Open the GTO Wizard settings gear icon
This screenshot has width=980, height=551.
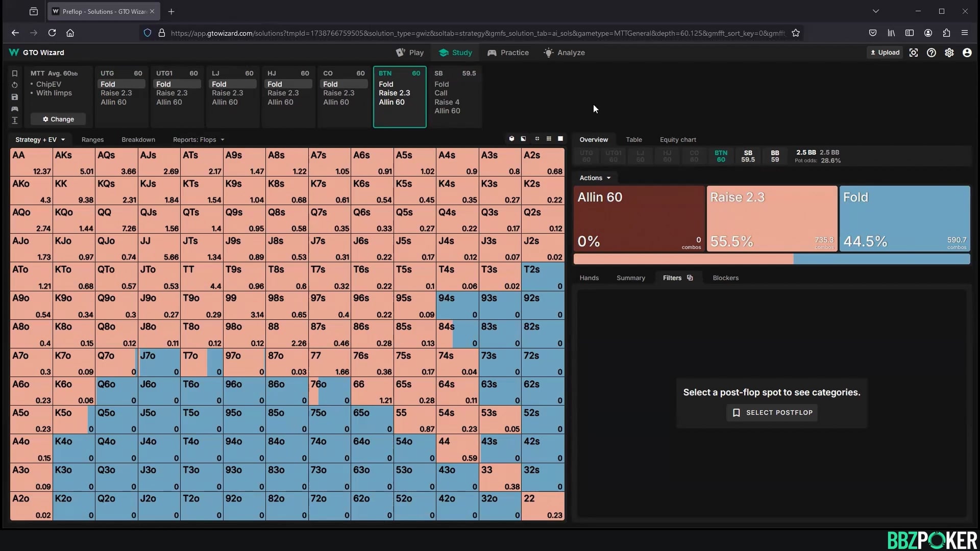click(x=949, y=53)
